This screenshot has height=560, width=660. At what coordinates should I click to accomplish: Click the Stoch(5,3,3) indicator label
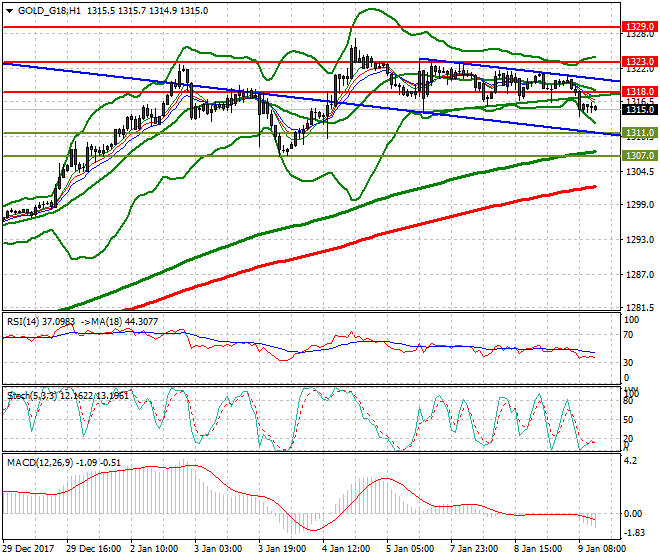[x=32, y=396]
